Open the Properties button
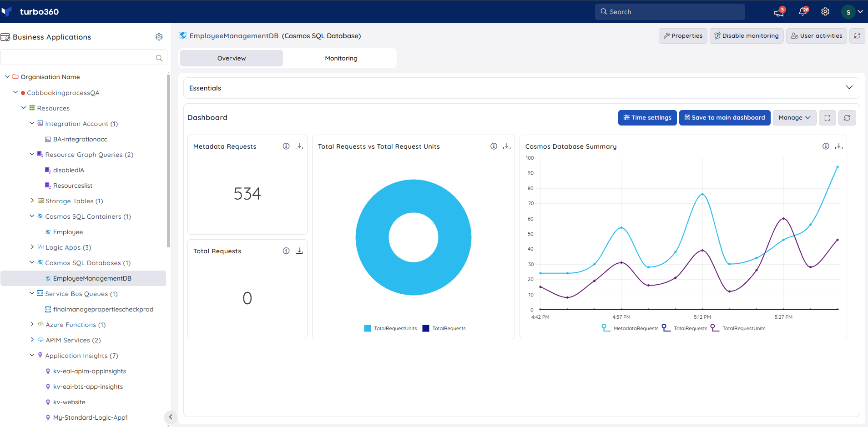Image resolution: width=868 pixels, height=427 pixels. point(683,35)
